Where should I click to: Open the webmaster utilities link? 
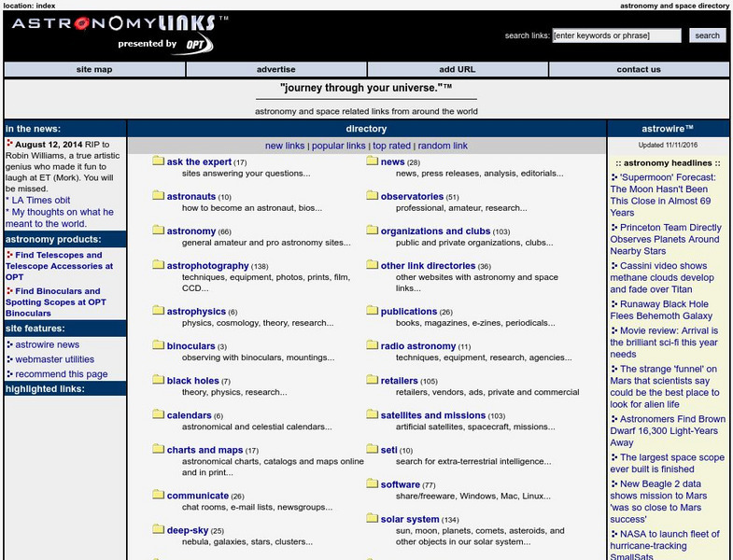[x=55, y=359]
